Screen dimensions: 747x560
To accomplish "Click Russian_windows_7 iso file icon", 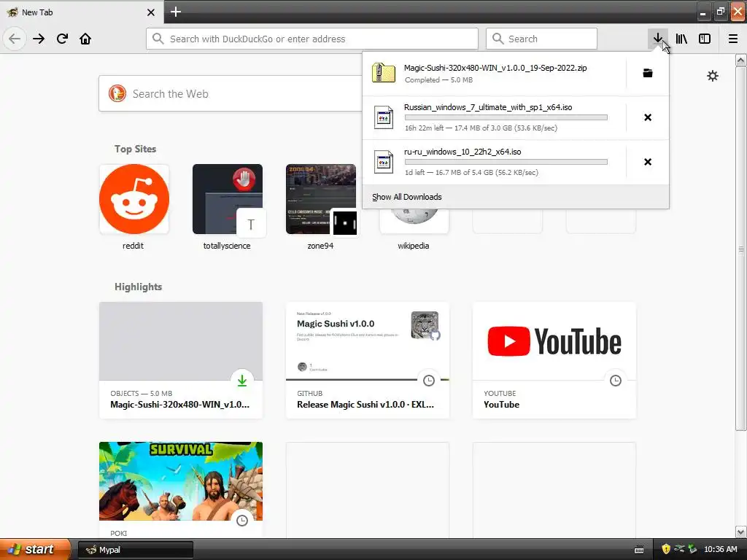I will [384, 117].
